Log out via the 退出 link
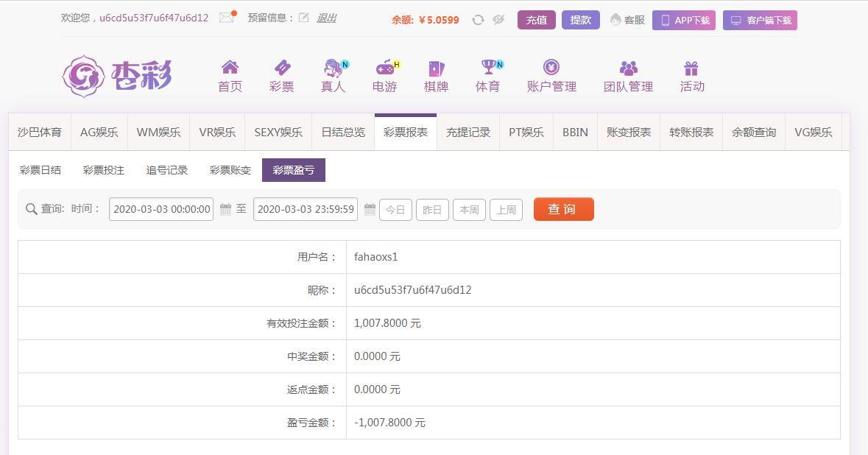Viewport: 868px width, 455px height. point(326,18)
